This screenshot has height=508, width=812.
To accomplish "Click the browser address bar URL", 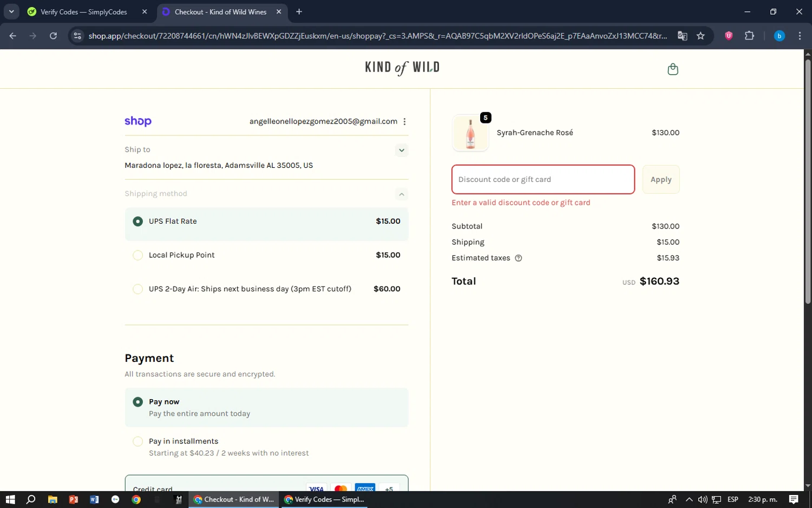I will pos(377,36).
